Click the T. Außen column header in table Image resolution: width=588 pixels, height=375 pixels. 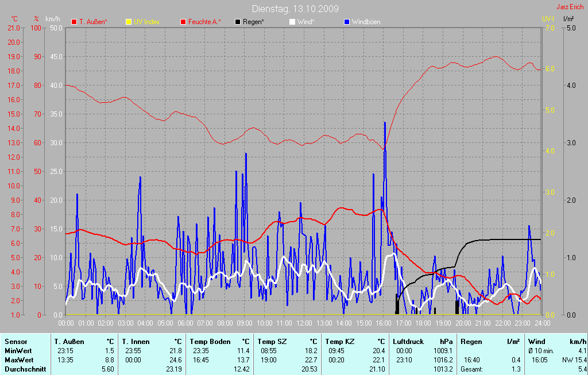(69, 342)
